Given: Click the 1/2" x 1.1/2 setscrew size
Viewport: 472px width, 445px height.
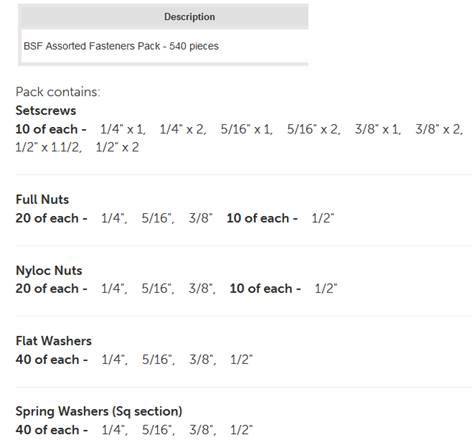Looking at the screenshot, I should pos(49,147).
